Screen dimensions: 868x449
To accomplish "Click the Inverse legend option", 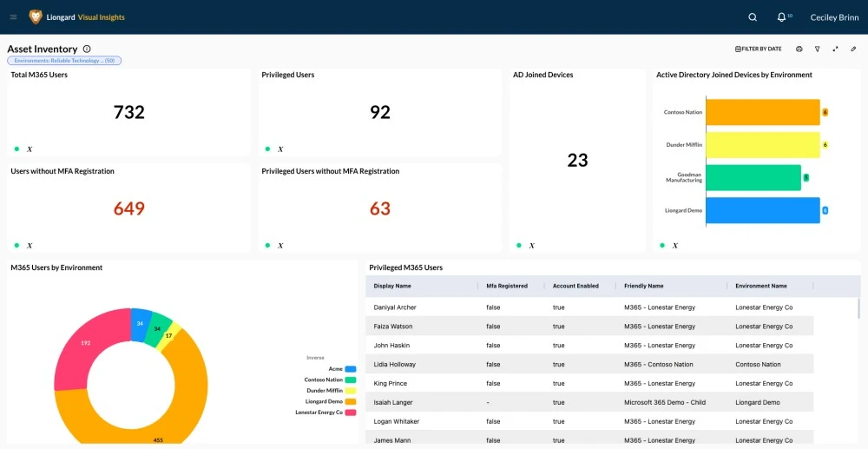I will 315,358.
